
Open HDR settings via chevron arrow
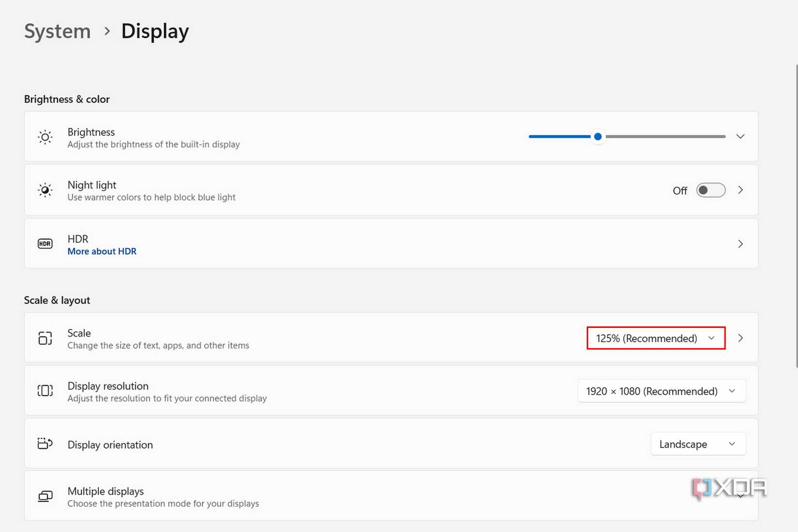coord(740,244)
